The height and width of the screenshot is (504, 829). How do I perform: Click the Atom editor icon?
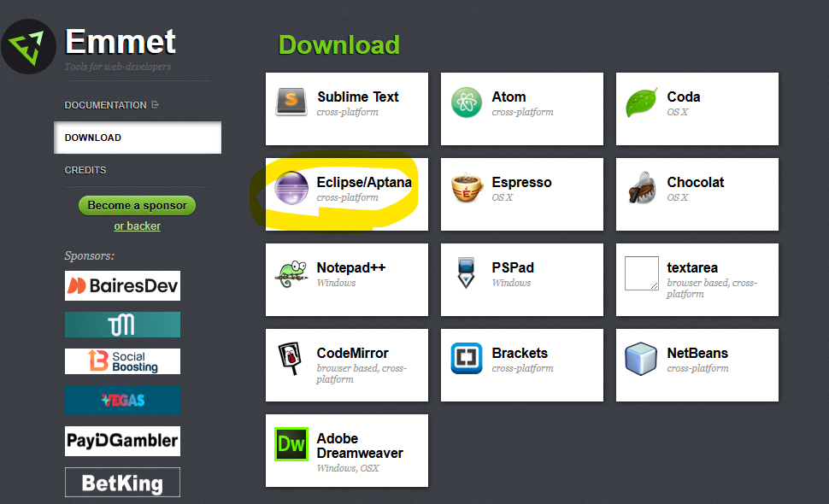click(x=467, y=102)
